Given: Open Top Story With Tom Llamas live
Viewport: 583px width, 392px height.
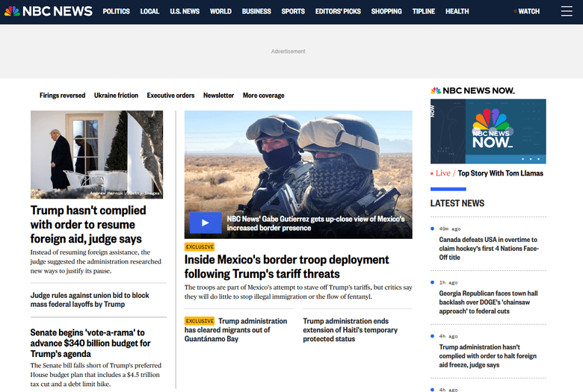Looking at the screenshot, I should tap(501, 173).
